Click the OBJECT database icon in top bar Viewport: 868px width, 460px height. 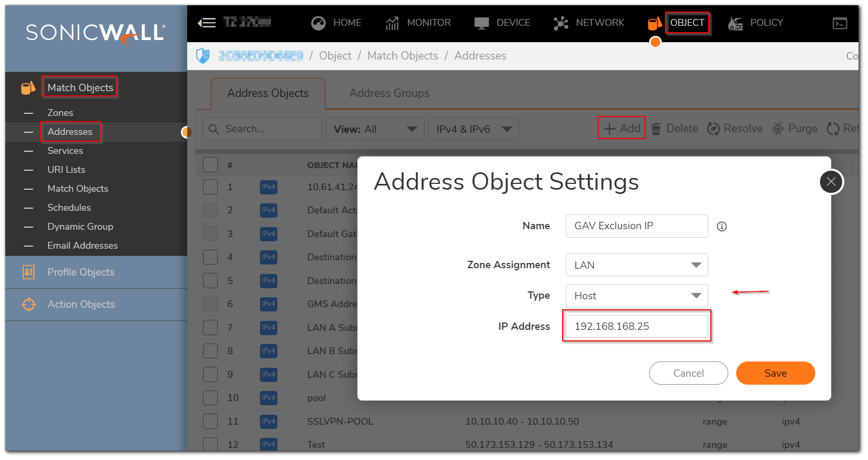pyautogui.click(x=654, y=23)
